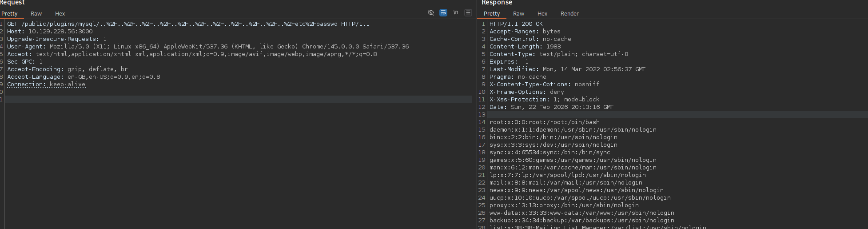The image size is (868, 229).
Task: Toggle the word-wrap icon in Request panel
Action: (443, 12)
